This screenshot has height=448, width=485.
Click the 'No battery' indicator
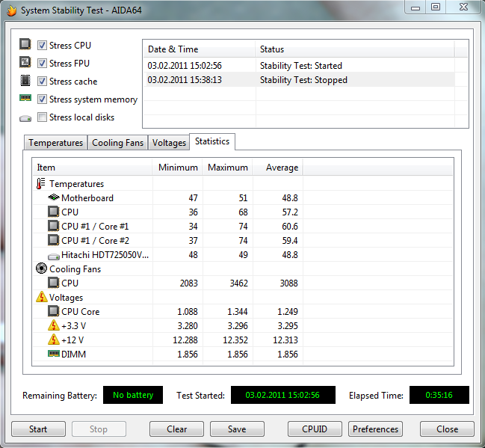(x=133, y=395)
